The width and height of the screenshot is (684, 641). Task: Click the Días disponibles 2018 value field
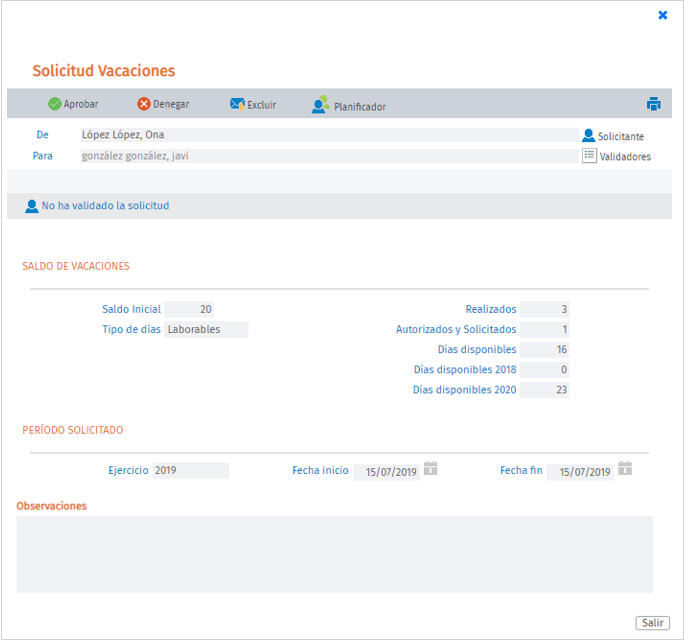(544, 370)
